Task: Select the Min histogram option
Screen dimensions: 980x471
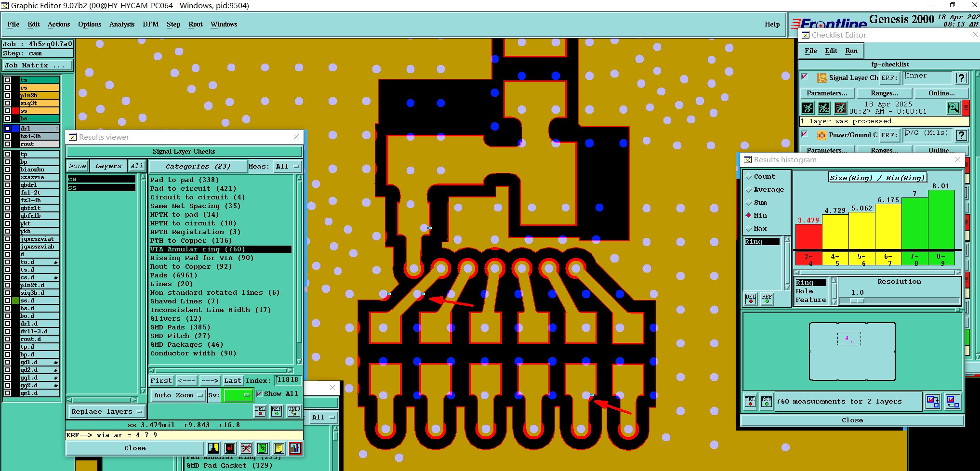Action: click(x=749, y=215)
